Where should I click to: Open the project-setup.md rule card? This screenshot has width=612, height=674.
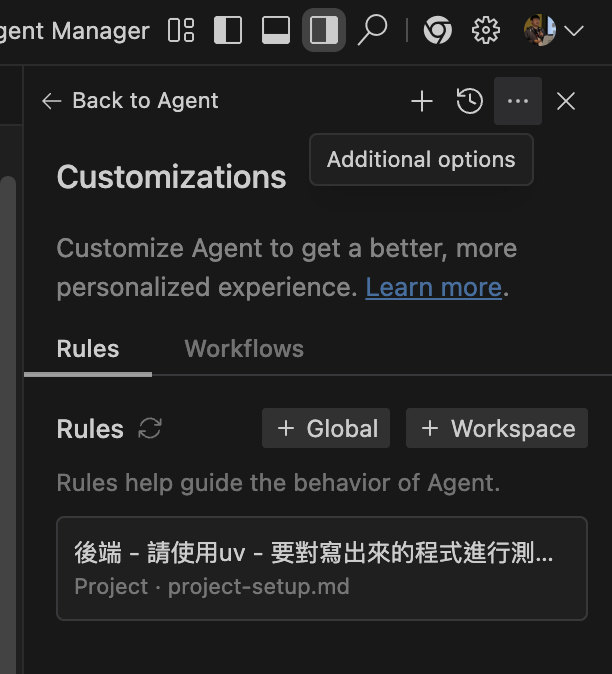click(x=321, y=568)
